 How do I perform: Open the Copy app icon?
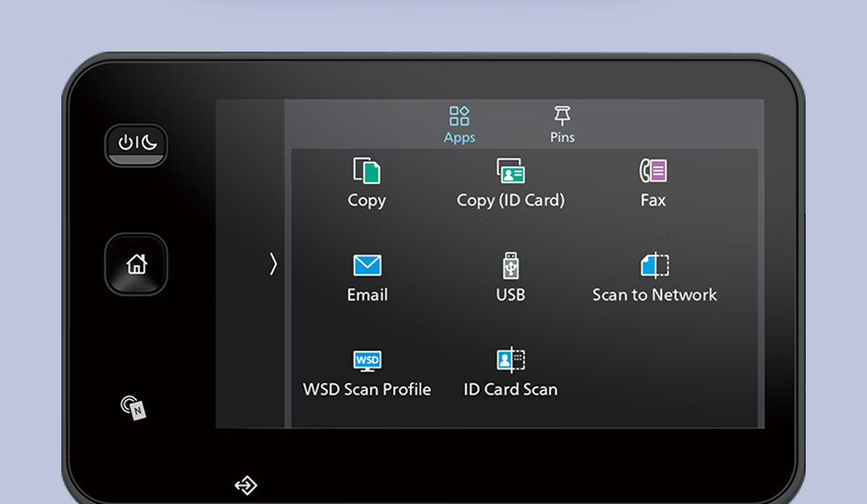click(366, 171)
